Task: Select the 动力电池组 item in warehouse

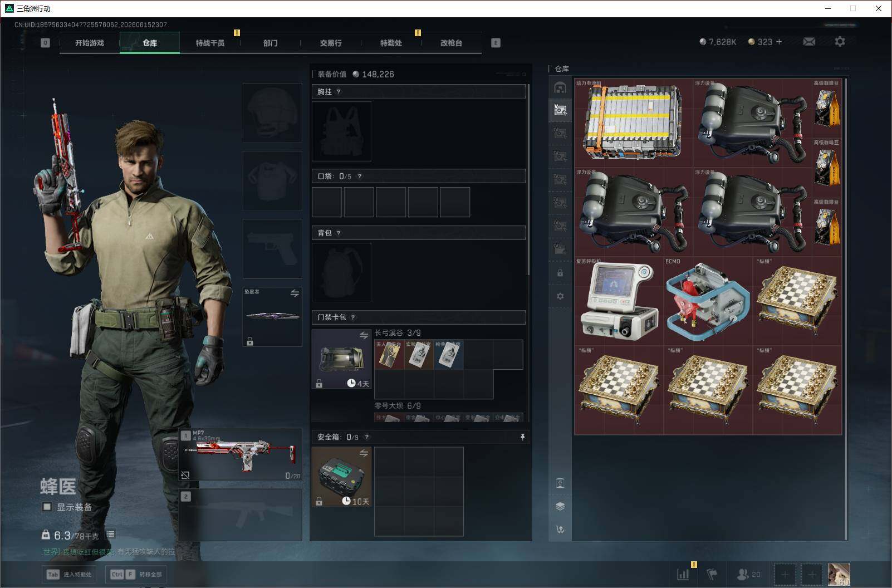Action: 634,122
